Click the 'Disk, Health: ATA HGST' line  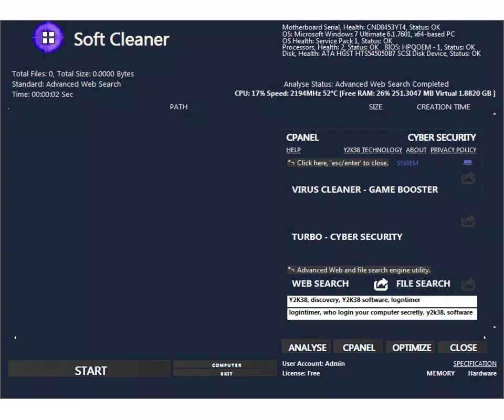click(x=381, y=54)
